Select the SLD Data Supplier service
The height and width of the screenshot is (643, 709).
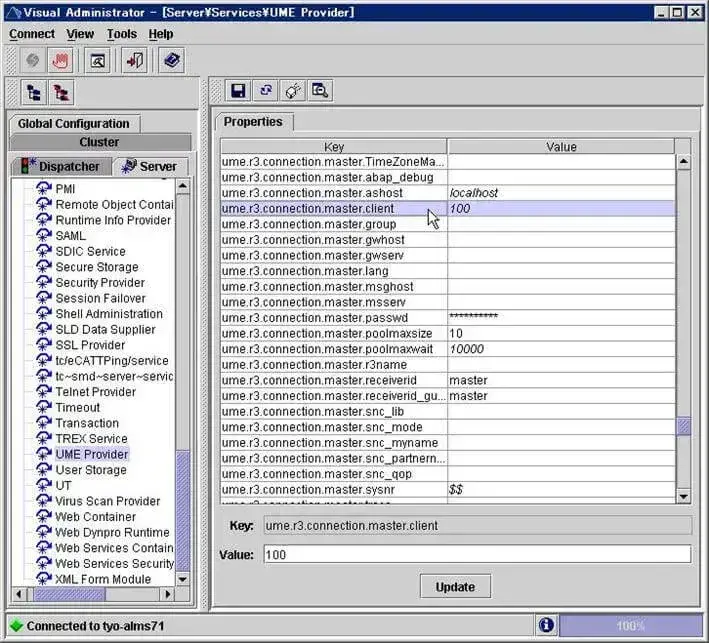(x=105, y=329)
